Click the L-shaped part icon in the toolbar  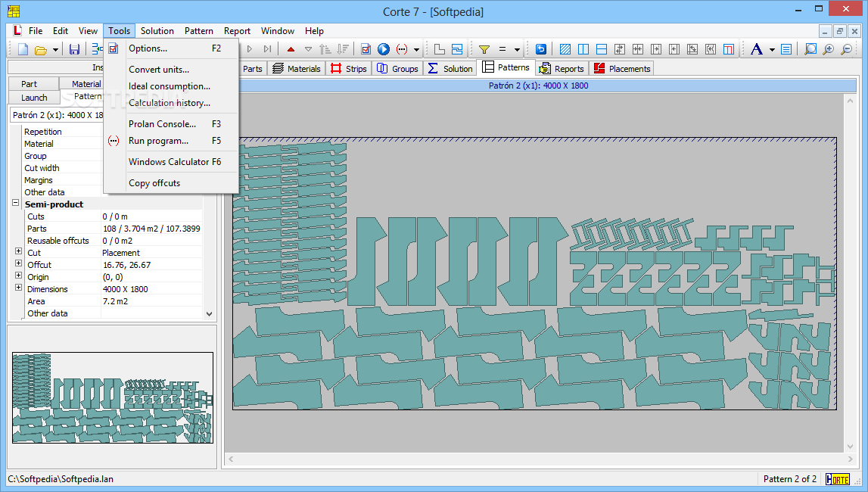(x=440, y=49)
